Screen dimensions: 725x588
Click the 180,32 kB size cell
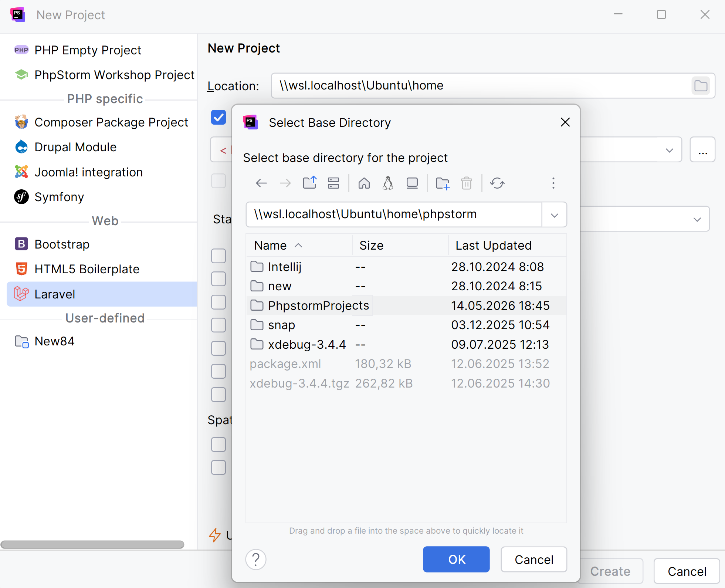(383, 364)
